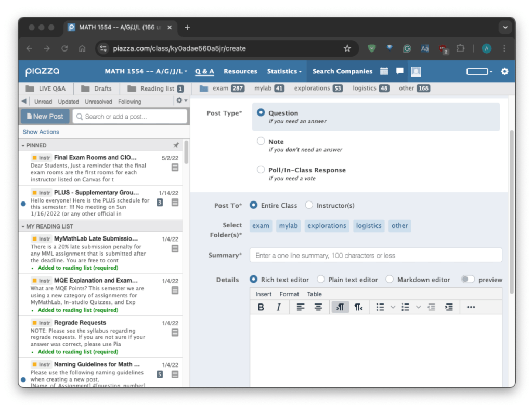Open the MATH 1554 class dropdown
This screenshot has width=532, height=405.
pos(146,71)
